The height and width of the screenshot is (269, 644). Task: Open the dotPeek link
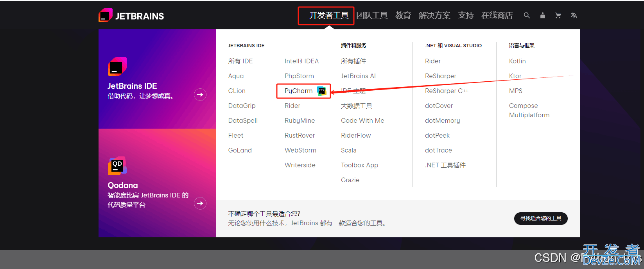pyautogui.click(x=437, y=135)
